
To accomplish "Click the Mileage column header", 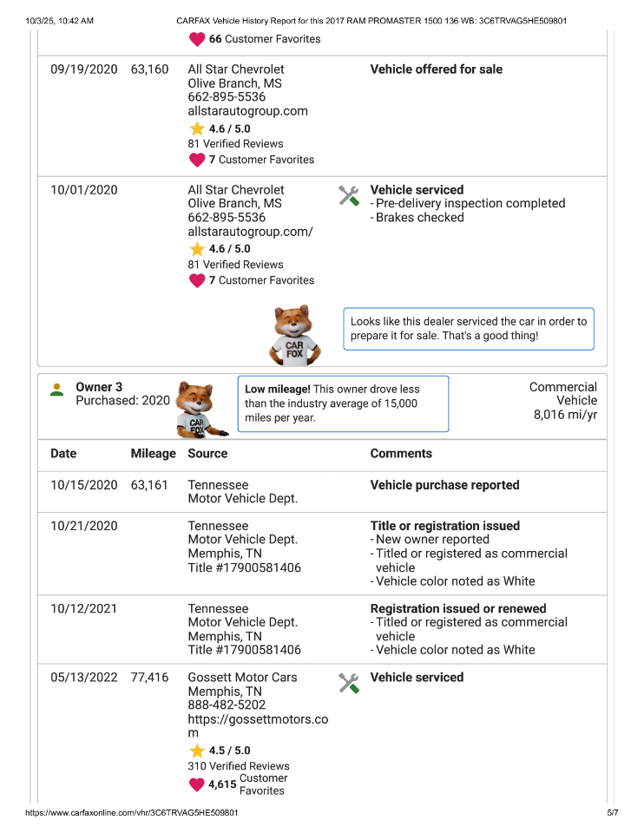I will (153, 454).
